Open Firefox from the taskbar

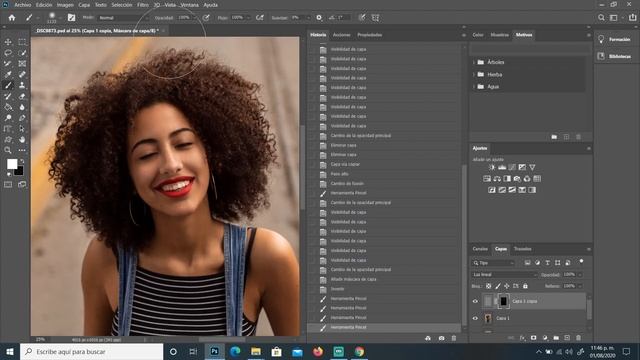click(318, 351)
